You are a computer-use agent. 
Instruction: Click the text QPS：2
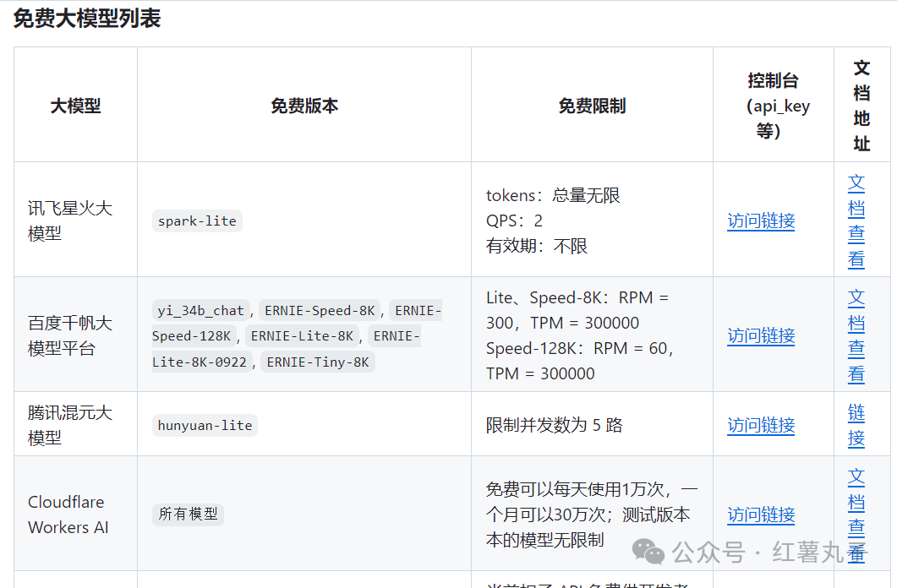coord(514,220)
